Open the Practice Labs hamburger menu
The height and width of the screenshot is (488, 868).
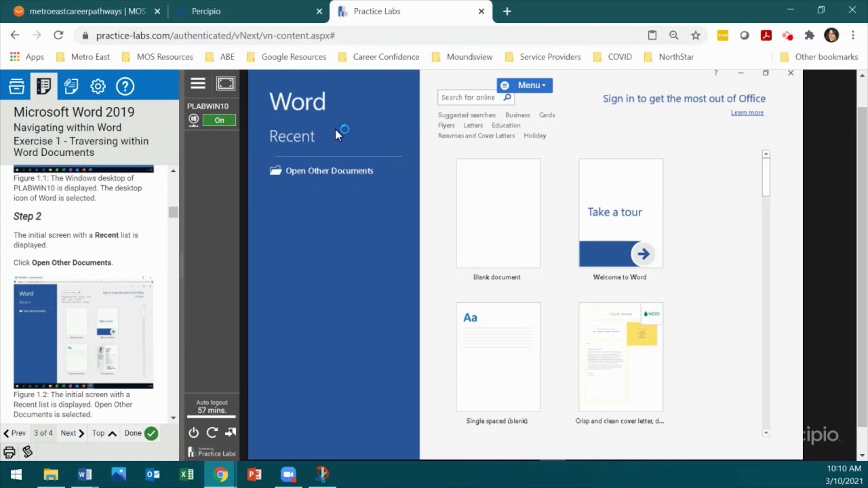(x=198, y=83)
